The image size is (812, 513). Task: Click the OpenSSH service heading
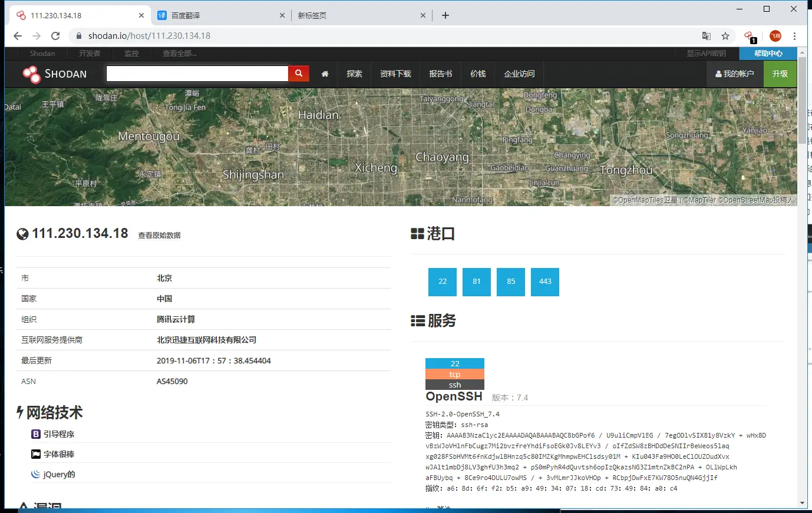(454, 397)
